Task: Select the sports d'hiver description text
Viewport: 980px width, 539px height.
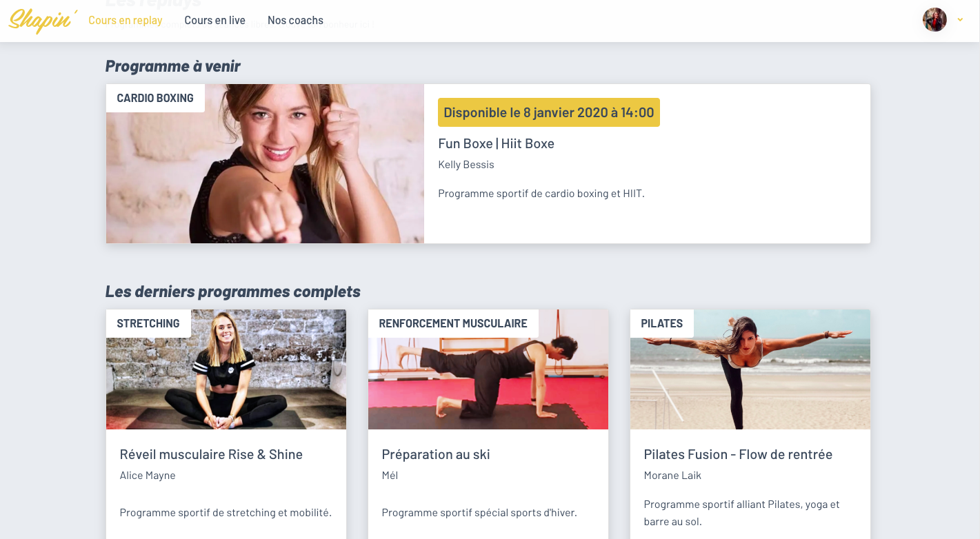Action: [479, 513]
